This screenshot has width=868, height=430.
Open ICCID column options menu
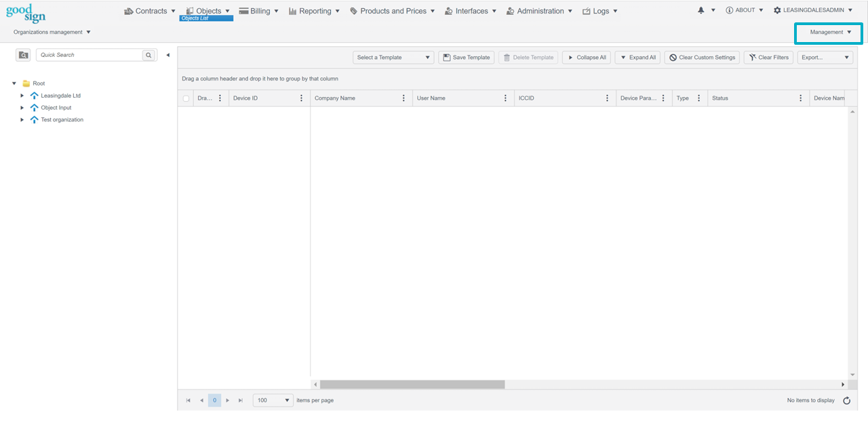click(x=607, y=98)
